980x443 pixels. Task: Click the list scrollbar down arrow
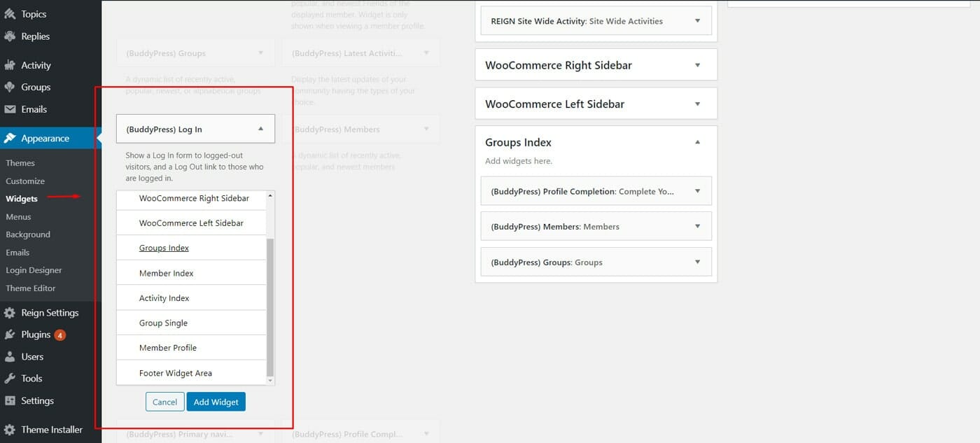(271, 380)
